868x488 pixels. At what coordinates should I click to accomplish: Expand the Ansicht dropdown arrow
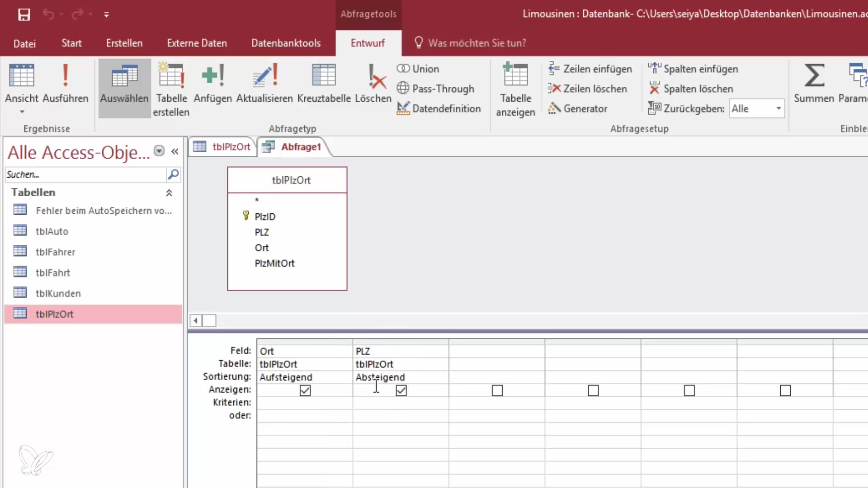tap(22, 112)
